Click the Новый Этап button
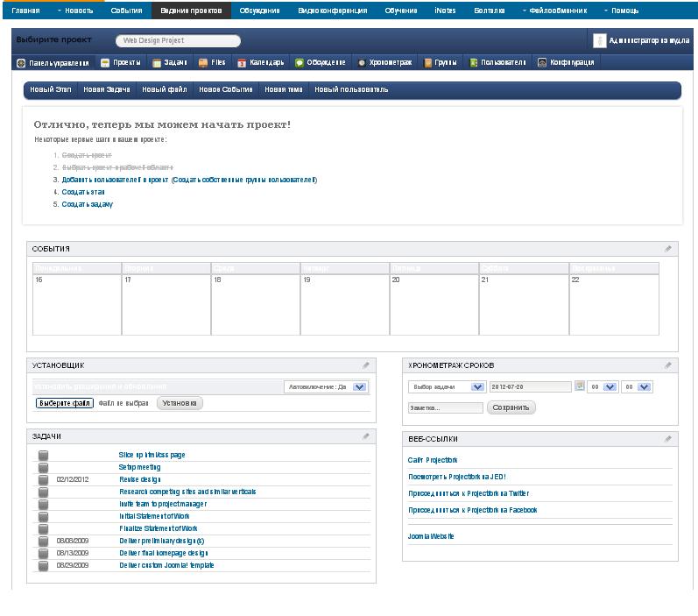The height and width of the screenshot is (616, 698). tap(51, 89)
